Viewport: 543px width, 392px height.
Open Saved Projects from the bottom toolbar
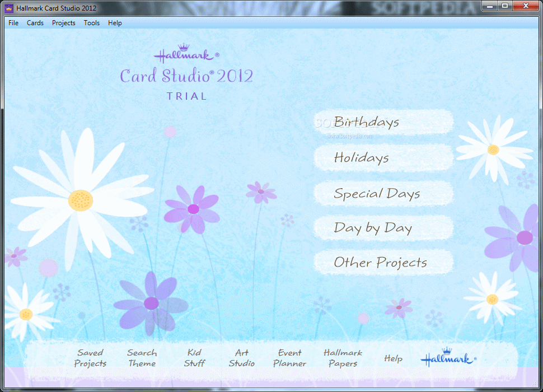90,358
